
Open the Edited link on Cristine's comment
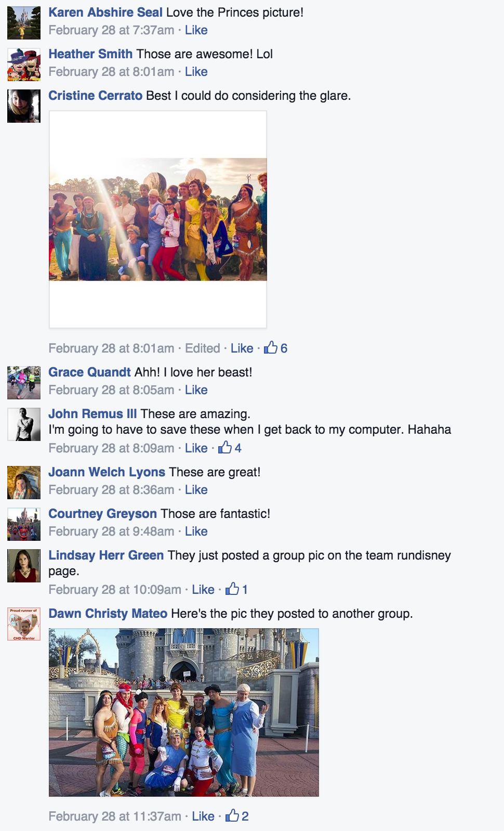[203, 348]
